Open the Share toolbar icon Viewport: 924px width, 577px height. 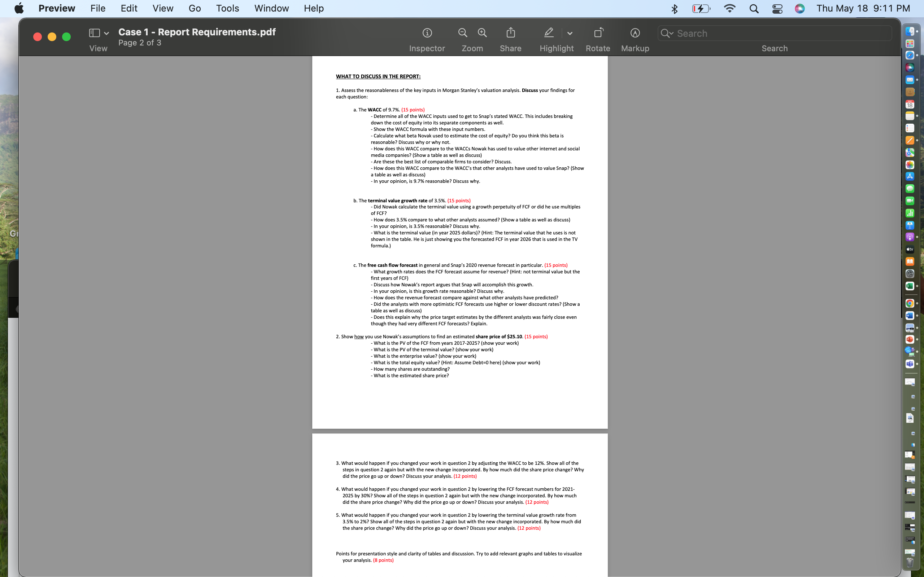(510, 33)
